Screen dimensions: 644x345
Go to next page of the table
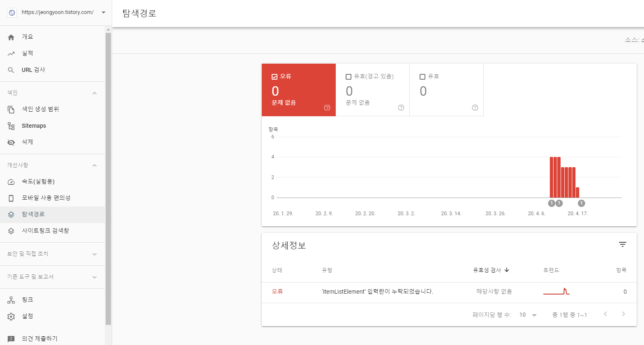pyautogui.click(x=623, y=314)
